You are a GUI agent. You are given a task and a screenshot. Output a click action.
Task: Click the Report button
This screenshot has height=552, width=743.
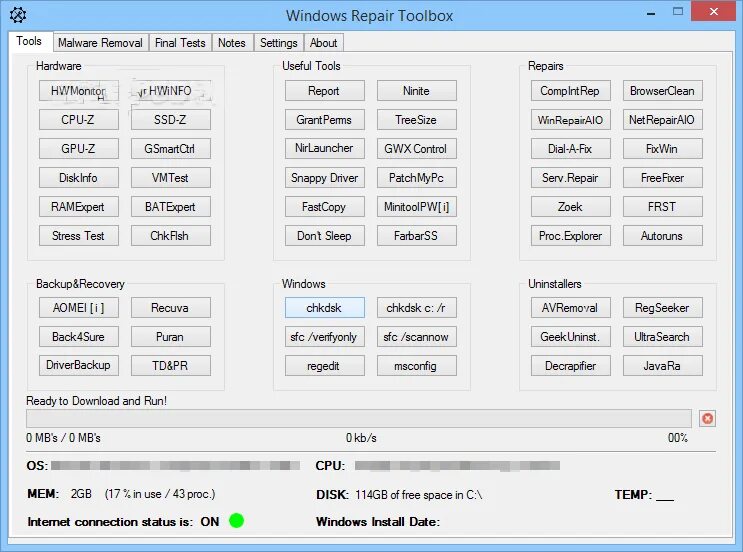click(x=325, y=90)
